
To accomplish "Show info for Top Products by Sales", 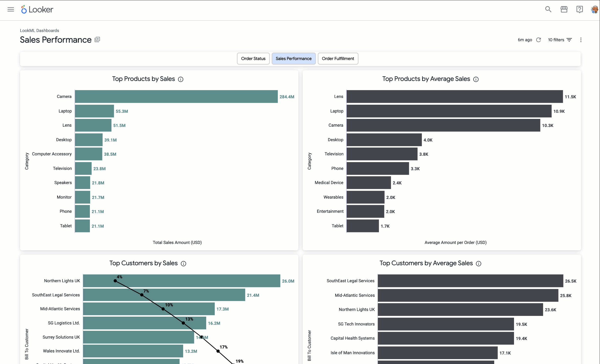I will pos(181,79).
